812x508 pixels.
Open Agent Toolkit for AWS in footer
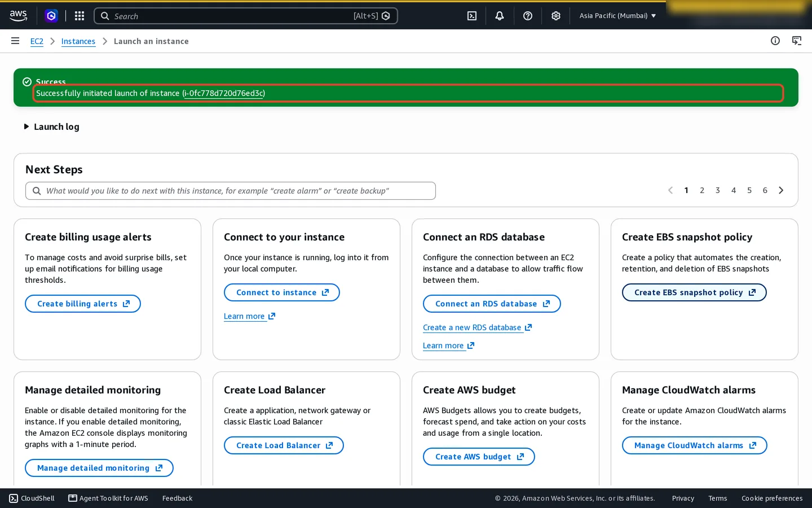(108, 498)
